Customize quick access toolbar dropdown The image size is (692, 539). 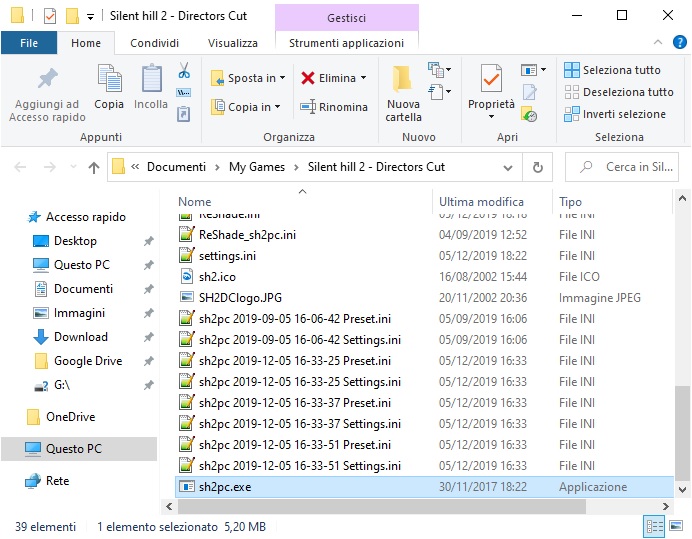click(90, 17)
